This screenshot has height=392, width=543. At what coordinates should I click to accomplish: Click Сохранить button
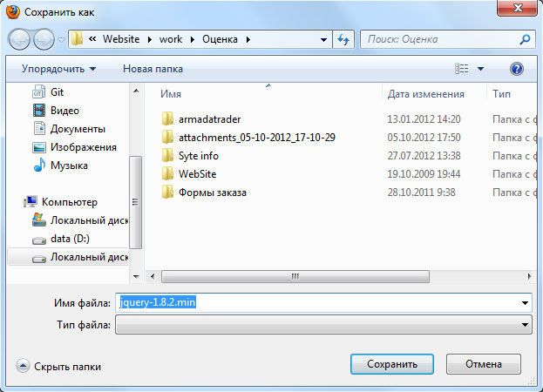point(392,364)
